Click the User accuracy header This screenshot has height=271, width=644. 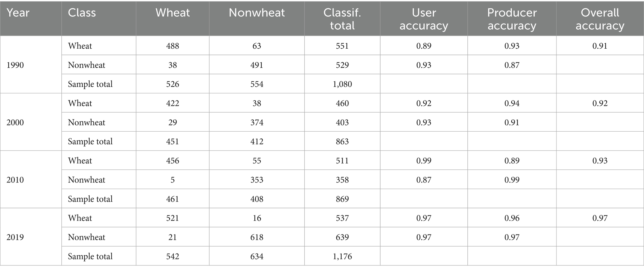424,19
